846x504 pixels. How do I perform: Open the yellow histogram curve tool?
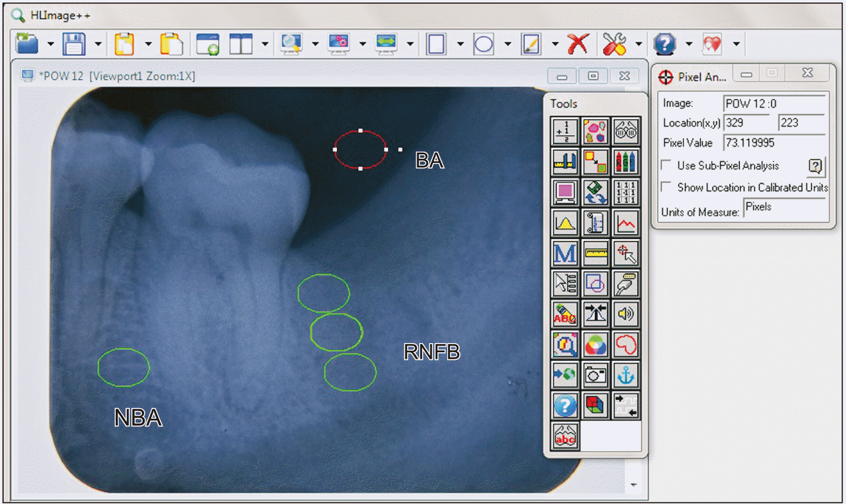pos(565,223)
